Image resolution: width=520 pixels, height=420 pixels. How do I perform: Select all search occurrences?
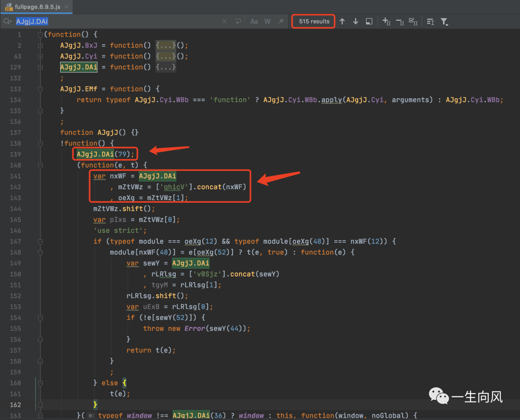point(413,22)
